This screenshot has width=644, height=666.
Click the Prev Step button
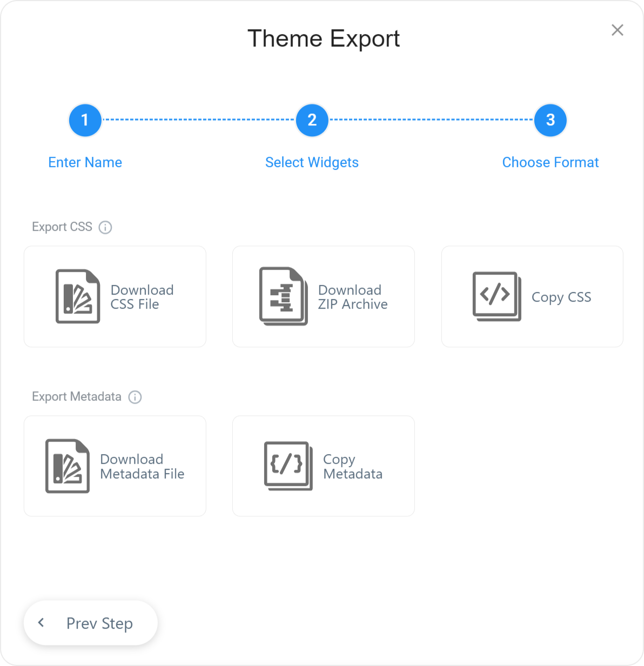(90, 623)
